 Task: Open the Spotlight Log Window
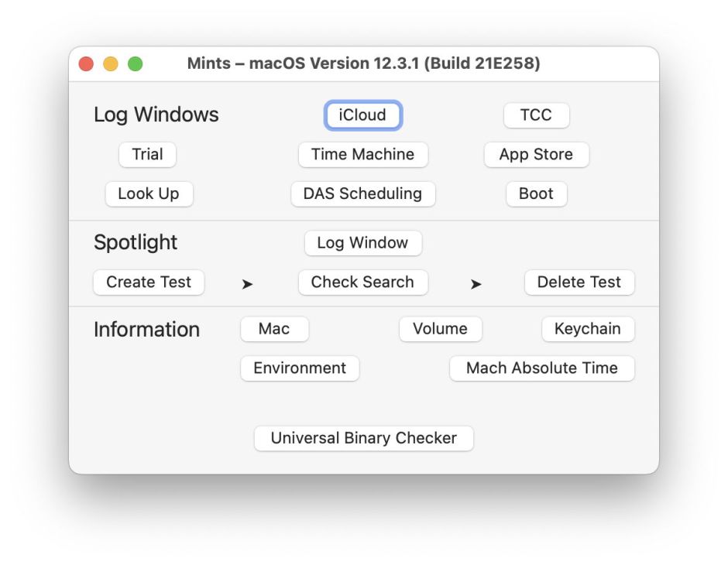[362, 243]
